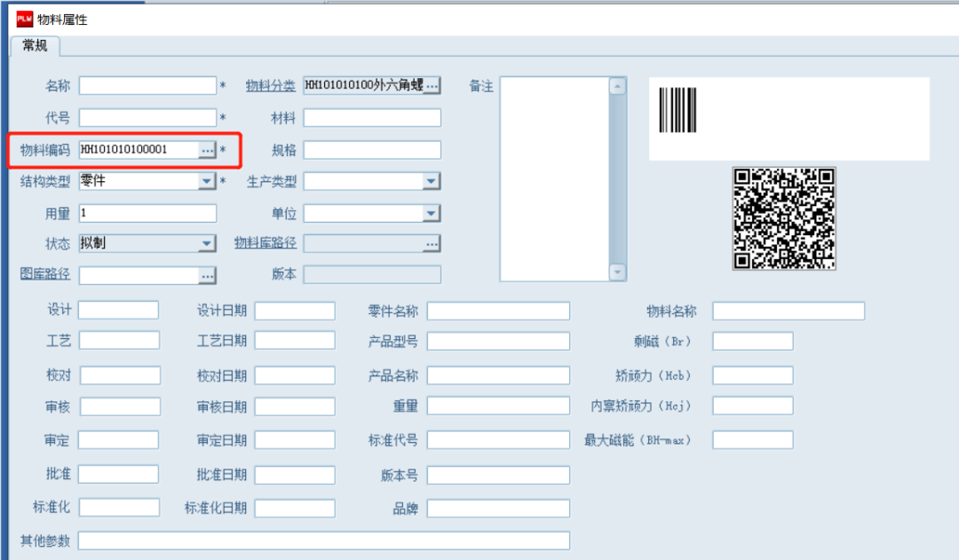Click the ellipsis button beside 物料编码 field
The height and width of the screenshot is (560, 959).
coord(207,151)
